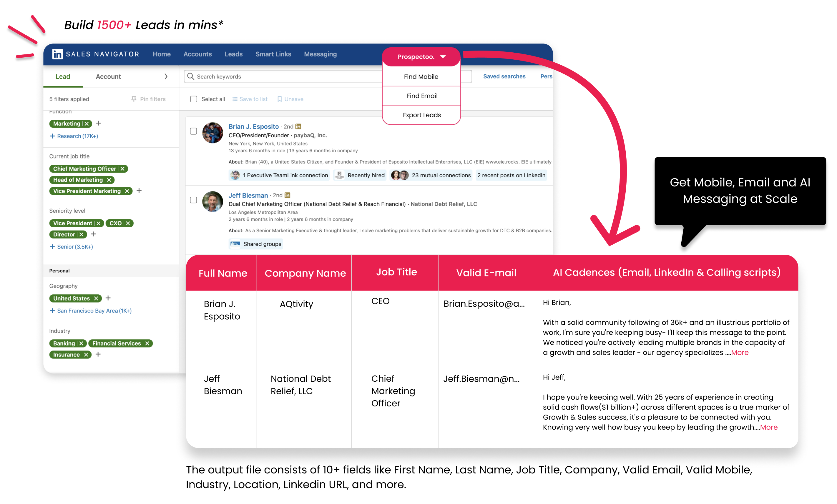
Task: Add another seniority level with plus icon
Action: 93,234
